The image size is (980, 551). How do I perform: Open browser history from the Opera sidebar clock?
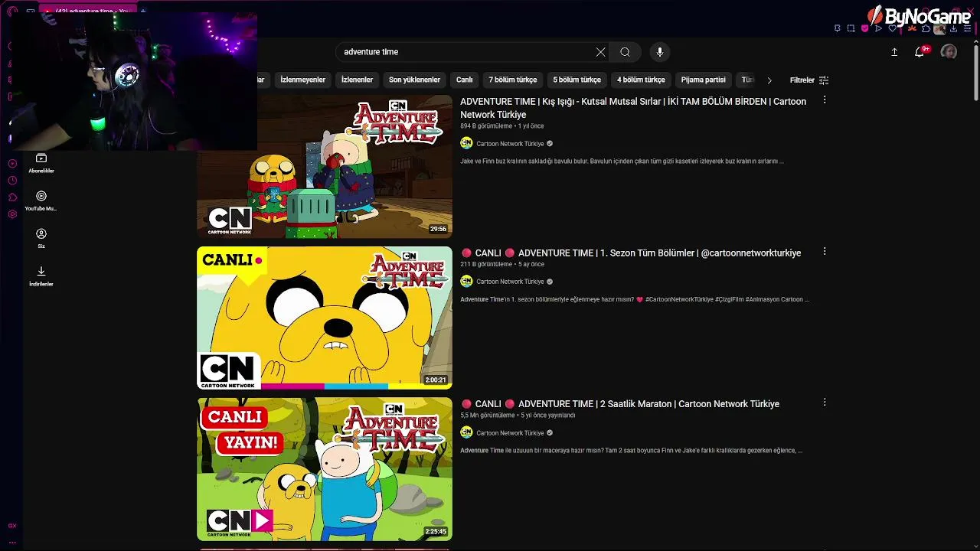(12, 181)
